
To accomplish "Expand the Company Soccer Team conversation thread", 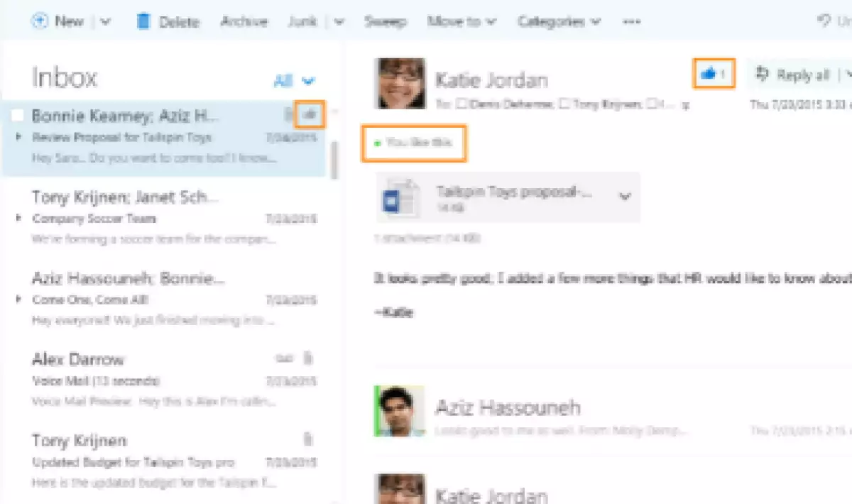I will pos(18,218).
